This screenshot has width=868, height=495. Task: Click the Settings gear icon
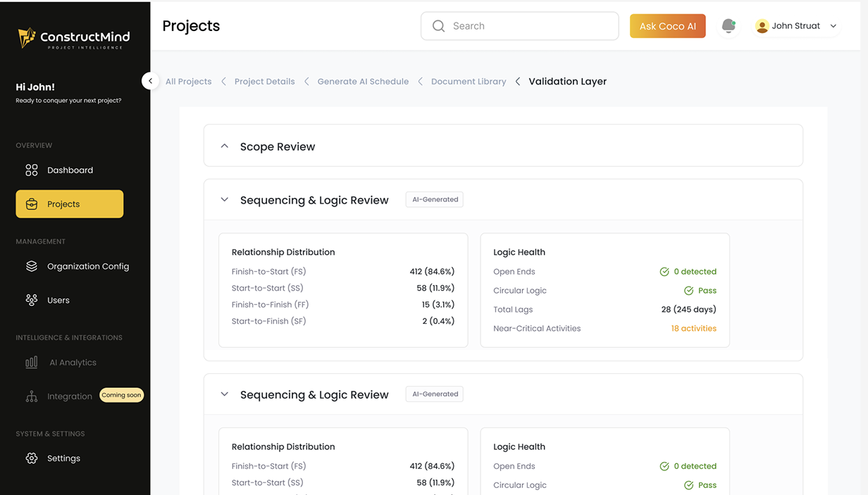(32, 458)
